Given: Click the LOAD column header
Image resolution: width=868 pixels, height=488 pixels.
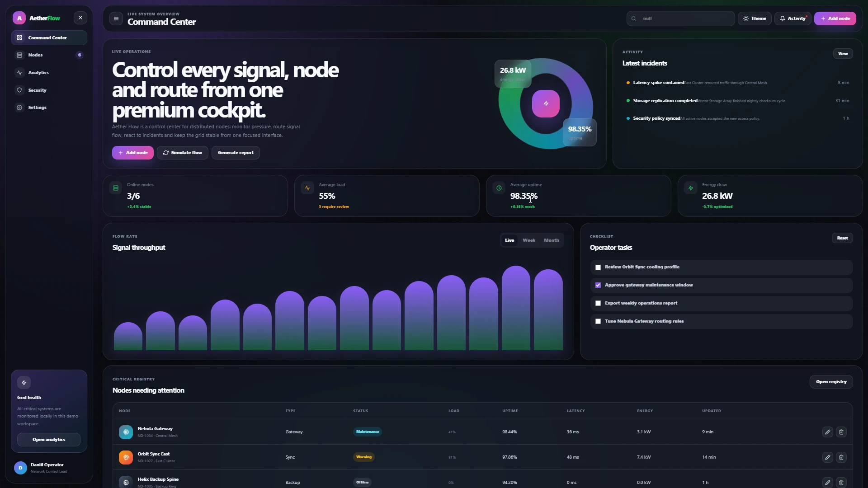Looking at the screenshot, I should point(454,411).
